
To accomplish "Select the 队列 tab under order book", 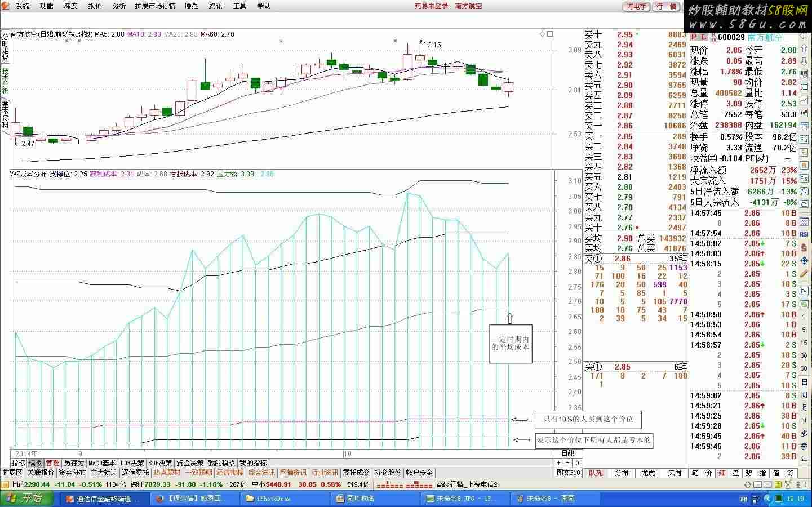I will pos(596,473).
